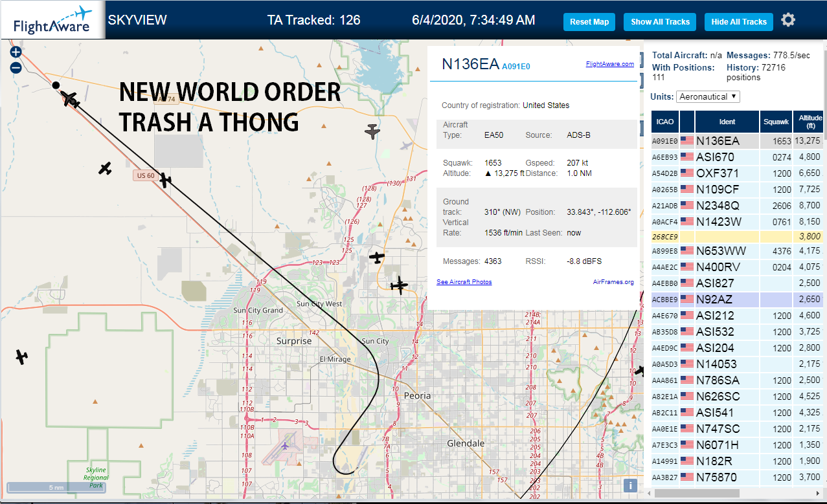This screenshot has height=504, width=827.
Task: Click US flag in N92AZ row
Action: click(686, 300)
